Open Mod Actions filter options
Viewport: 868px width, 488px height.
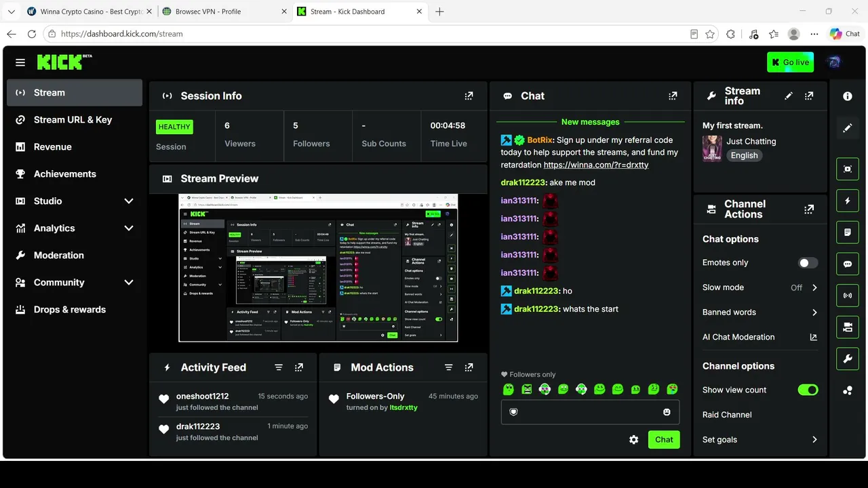448,367
